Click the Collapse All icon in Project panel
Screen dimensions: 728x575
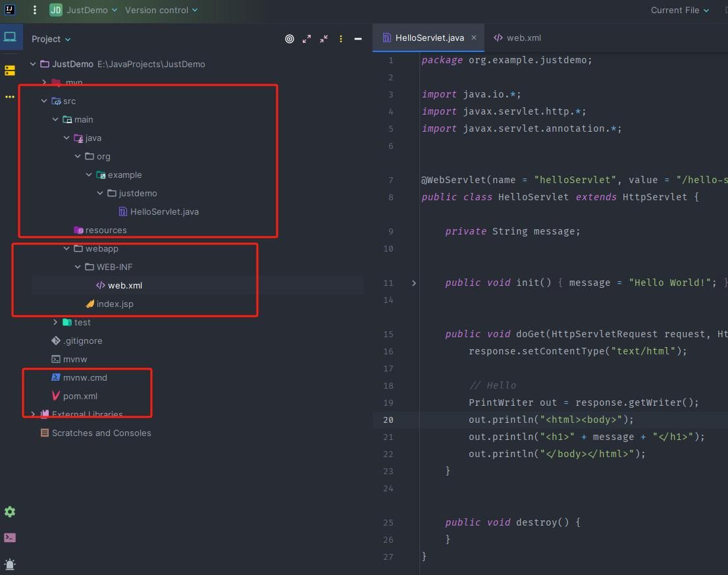(324, 39)
